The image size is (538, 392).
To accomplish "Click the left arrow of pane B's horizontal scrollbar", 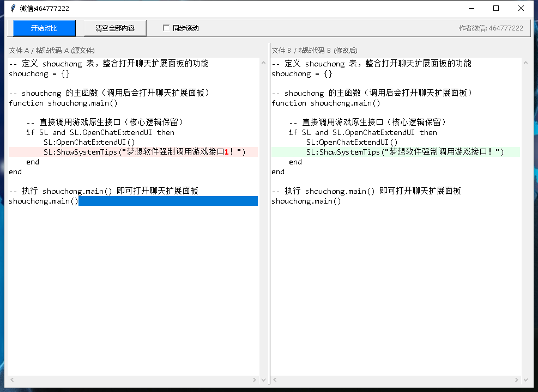I will point(274,380).
